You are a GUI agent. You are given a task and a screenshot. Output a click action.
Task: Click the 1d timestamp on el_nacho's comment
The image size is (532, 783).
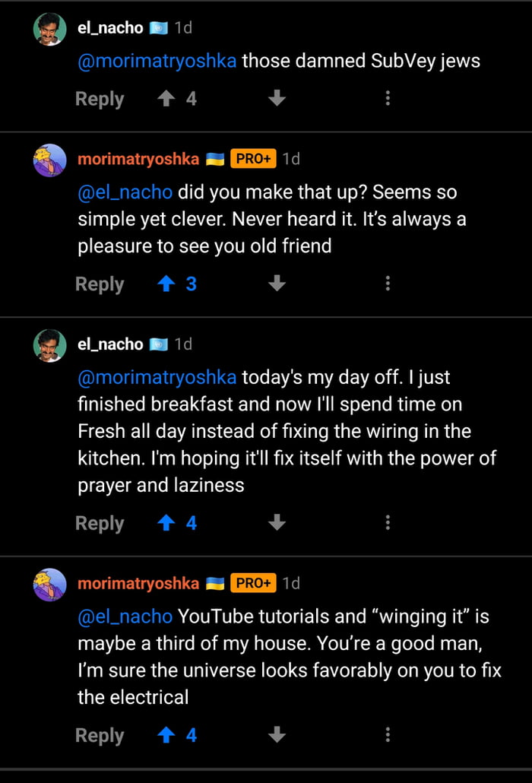182,27
